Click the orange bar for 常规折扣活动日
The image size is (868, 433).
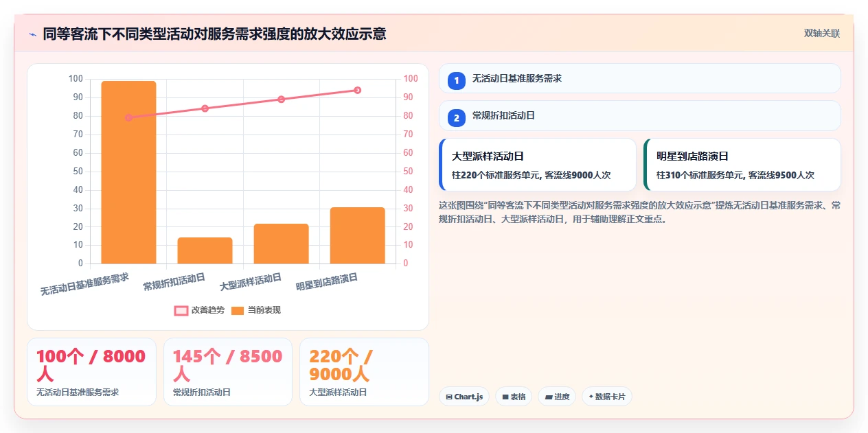tap(205, 250)
